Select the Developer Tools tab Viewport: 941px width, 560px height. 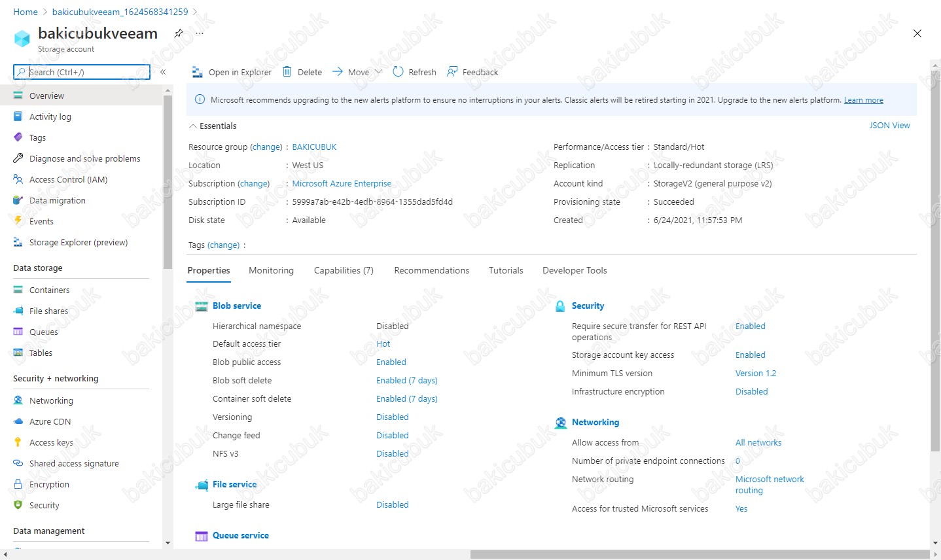click(x=575, y=270)
